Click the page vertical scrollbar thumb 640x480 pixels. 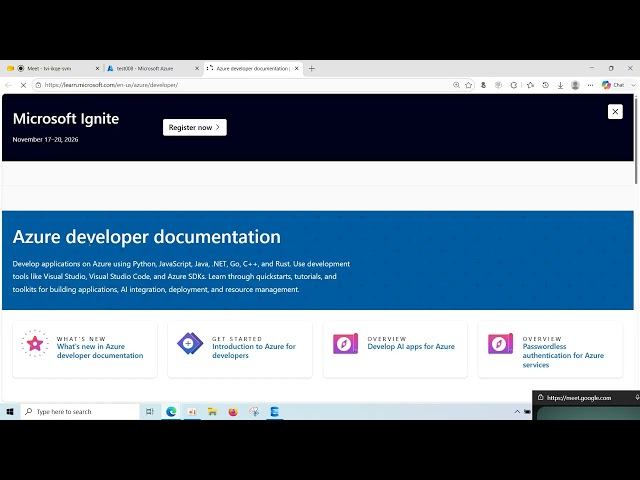point(636,140)
